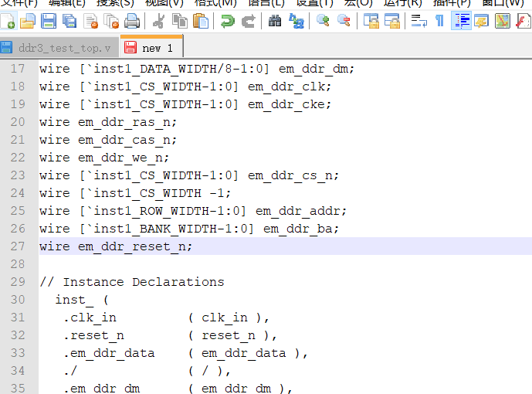Click the New file toolbar icon
This screenshot has height=394, width=532.
point(8,21)
